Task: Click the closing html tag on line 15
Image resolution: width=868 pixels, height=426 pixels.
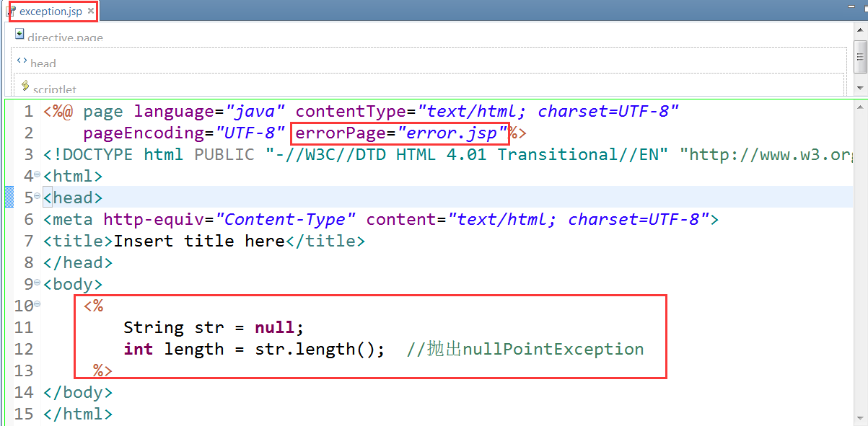Action: click(x=78, y=414)
